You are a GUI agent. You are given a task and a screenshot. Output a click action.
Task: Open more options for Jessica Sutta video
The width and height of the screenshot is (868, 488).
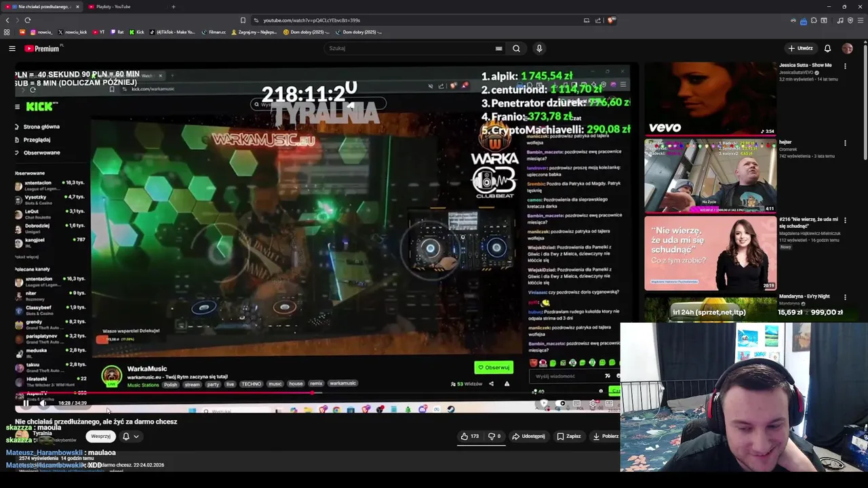coord(845,66)
